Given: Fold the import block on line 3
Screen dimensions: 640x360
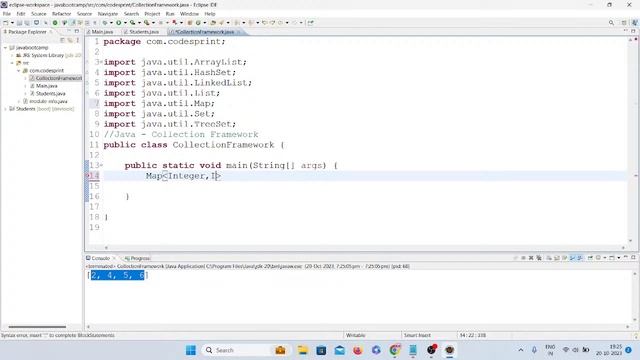Looking at the screenshot, I should point(101,62).
